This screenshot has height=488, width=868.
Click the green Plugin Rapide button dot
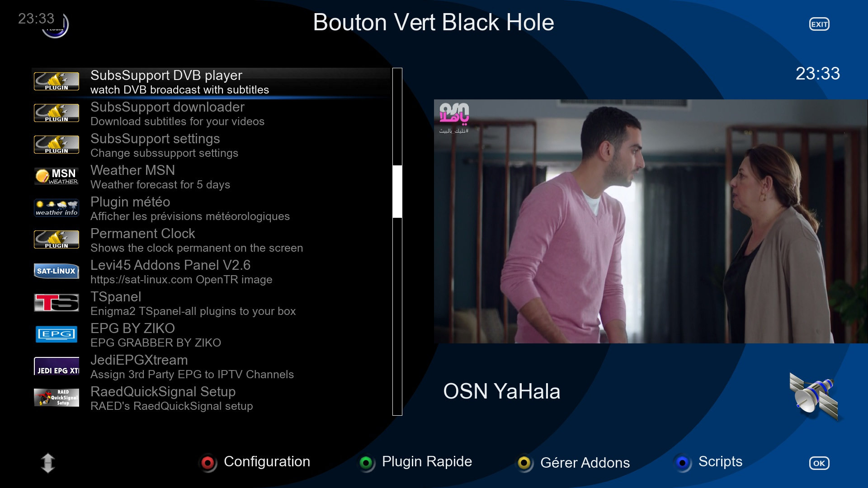366,463
